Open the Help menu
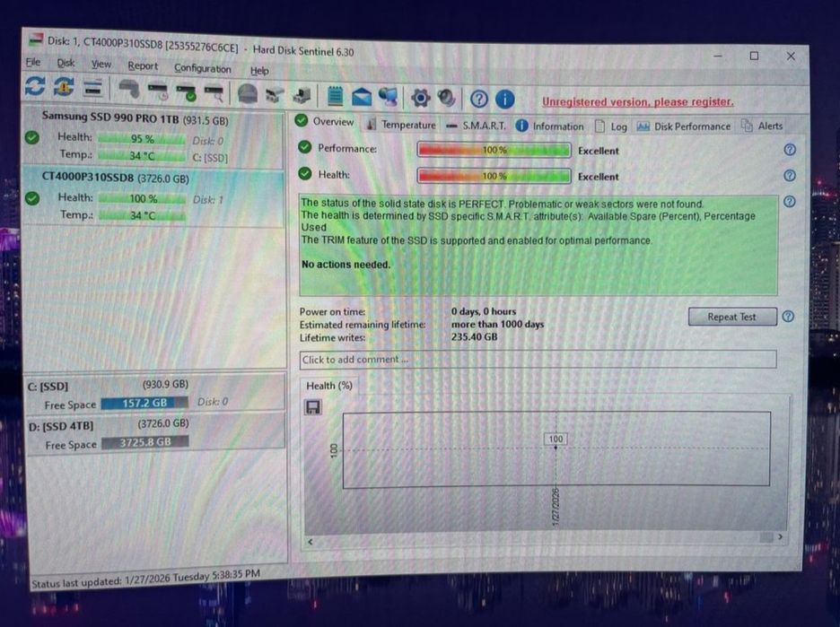The image size is (840, 627). [x=259, y=70]
